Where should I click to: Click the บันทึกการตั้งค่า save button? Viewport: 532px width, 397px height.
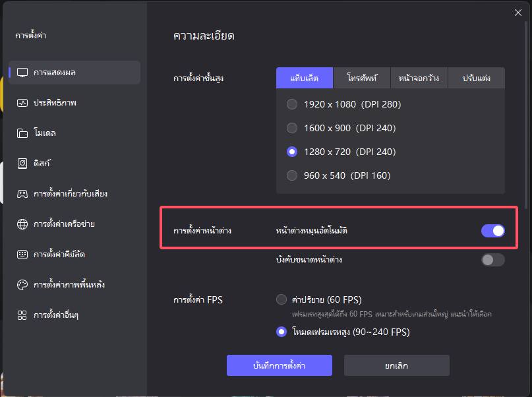(x=280, y=365)
